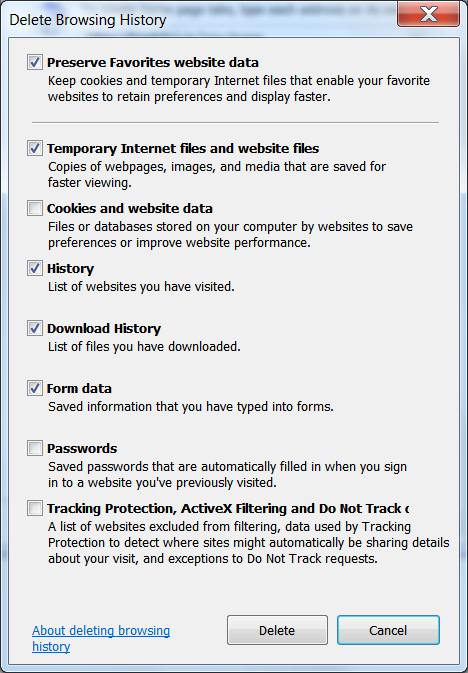The image size is (468, 673).
Task: Uncheck Temporary Internet files and website files
Action: click(x=35, y=148)
